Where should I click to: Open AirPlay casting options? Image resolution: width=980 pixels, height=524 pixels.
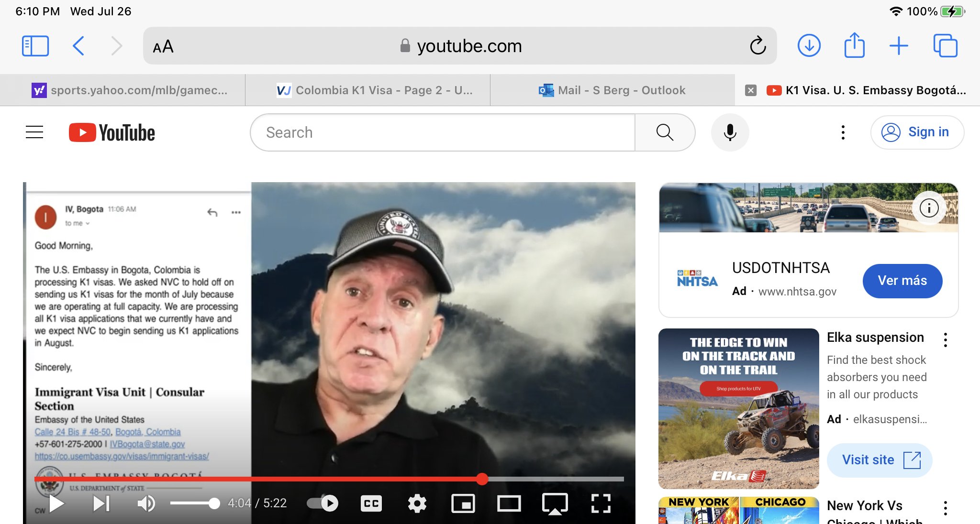[555, 504]
